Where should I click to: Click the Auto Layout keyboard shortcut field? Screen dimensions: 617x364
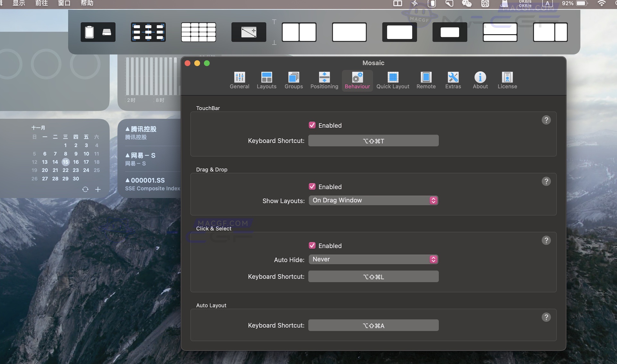point(373,325)
